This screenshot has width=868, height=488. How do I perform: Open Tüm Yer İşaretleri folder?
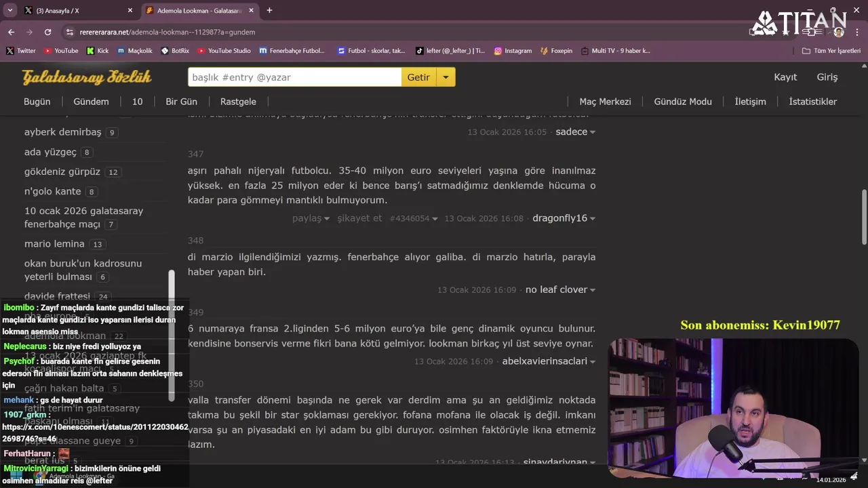(x=831, y=51)
